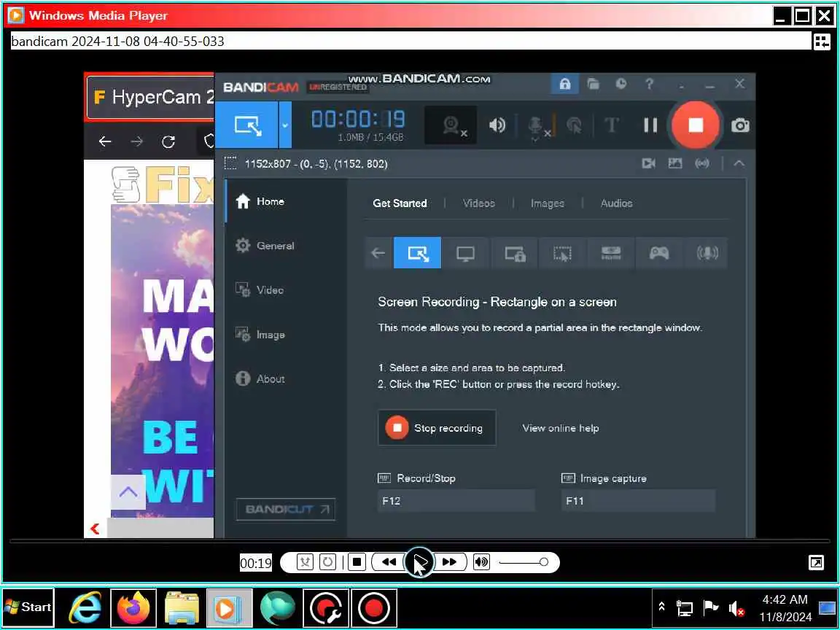
Task: Turn on repeat in Windows Media Player
Action: (x=327, y=562)
